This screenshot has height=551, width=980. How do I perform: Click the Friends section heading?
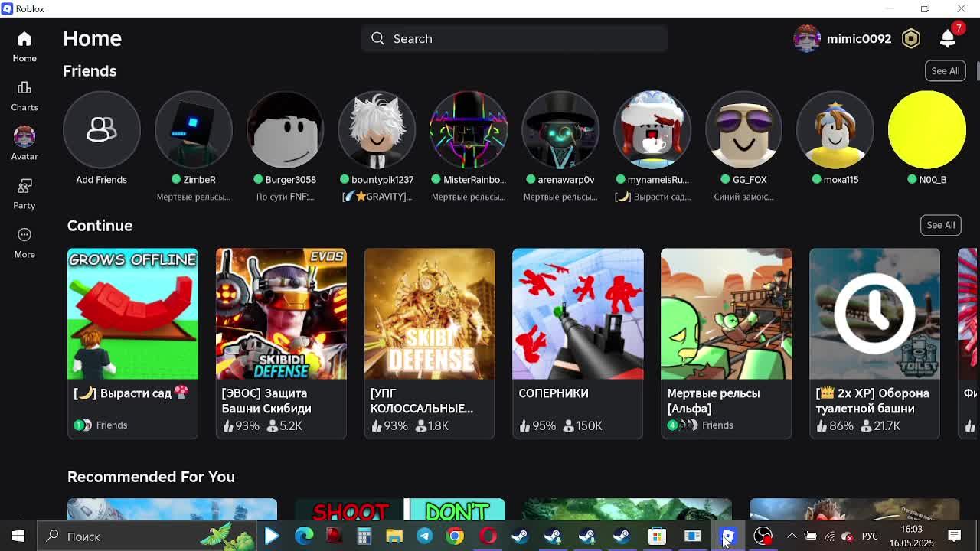(x=90, y=71)
